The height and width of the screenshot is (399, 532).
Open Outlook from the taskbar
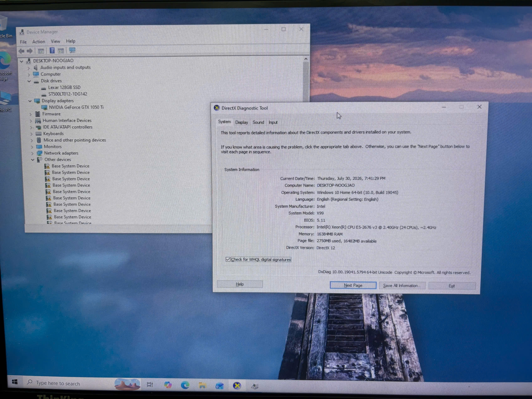(x=219, y=386)
